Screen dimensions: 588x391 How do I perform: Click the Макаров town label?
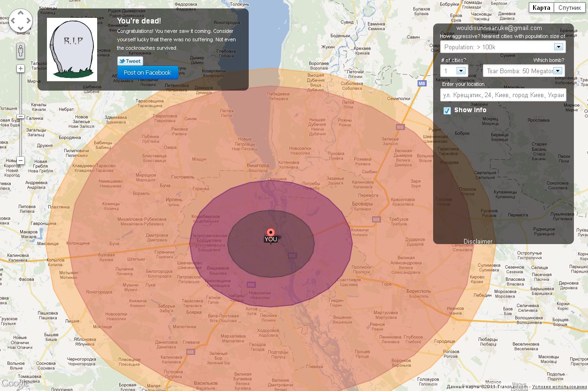(29, 232)
